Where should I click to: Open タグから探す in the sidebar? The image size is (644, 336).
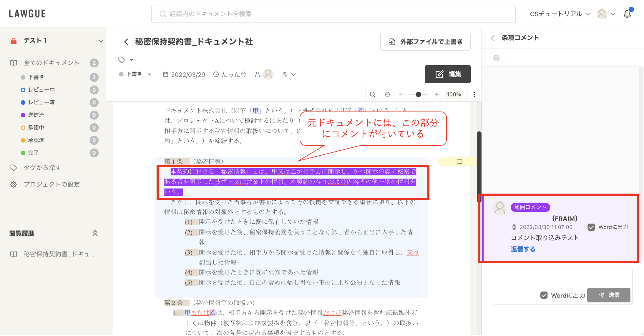42,168
